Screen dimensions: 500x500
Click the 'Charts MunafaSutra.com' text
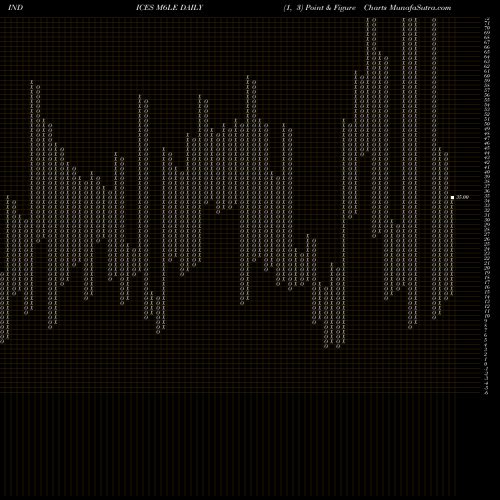point(407,7)
